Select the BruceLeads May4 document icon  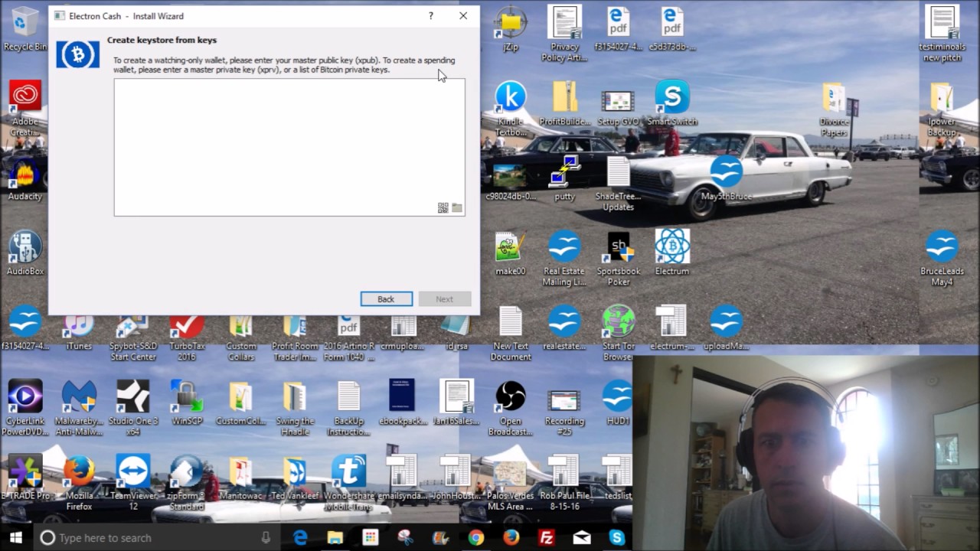click(942, 259)
